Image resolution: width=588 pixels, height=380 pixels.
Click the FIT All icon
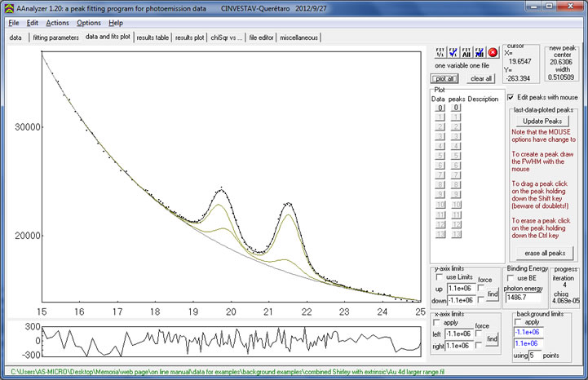[466, 51]
